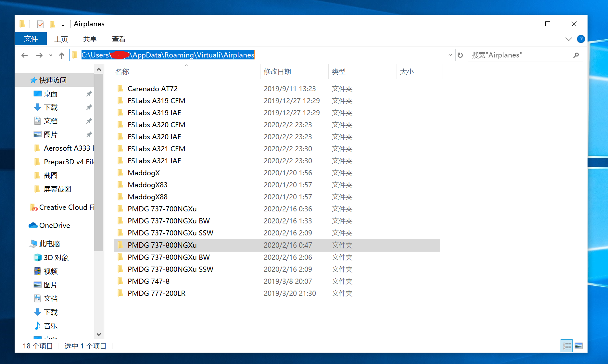Expand the address bar history dropdown
The height and width of the screenshot is (364, 608).
(450, 55)
